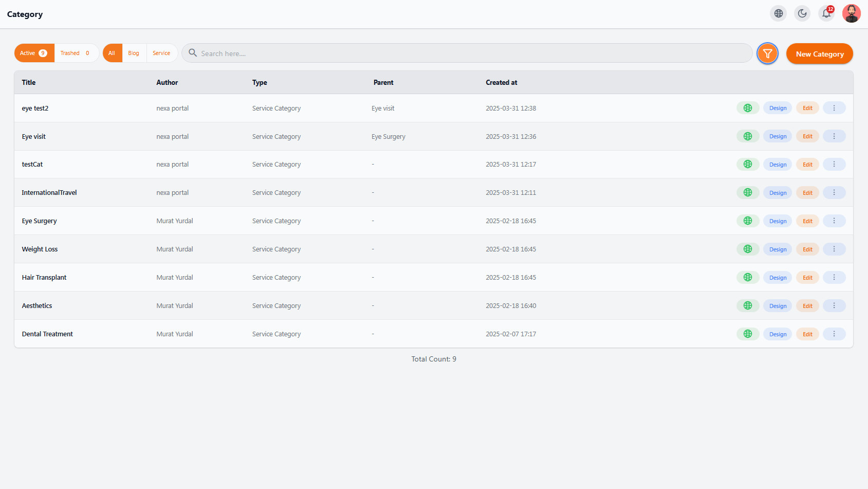Open Design for testCat

[778, 165]
